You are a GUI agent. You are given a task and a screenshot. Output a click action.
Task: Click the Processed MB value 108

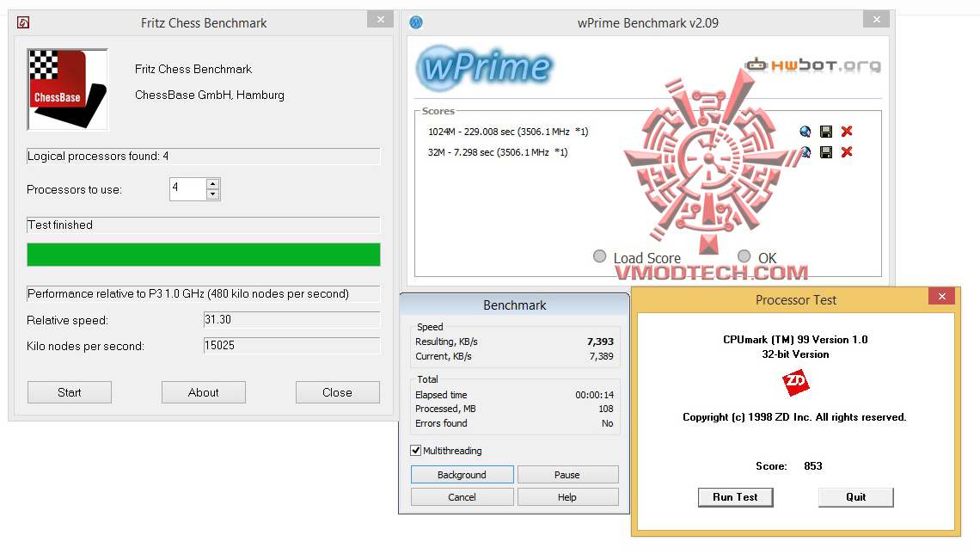[606, 409]
